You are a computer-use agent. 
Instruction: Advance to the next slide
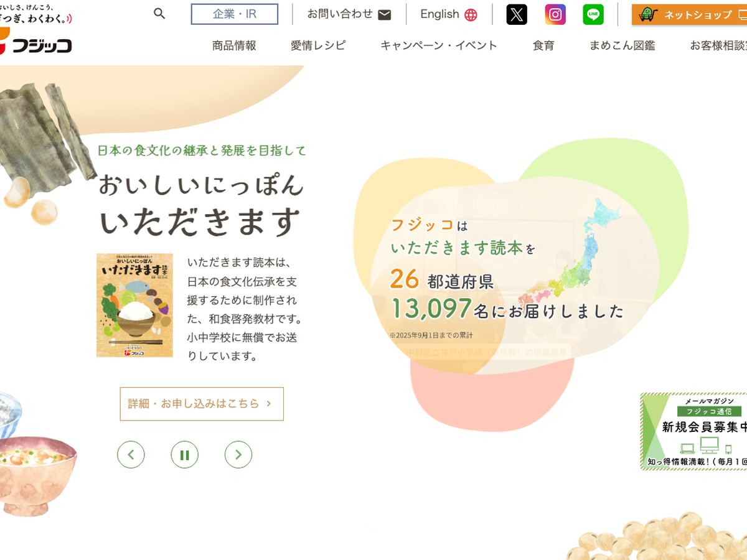point(238,455)
